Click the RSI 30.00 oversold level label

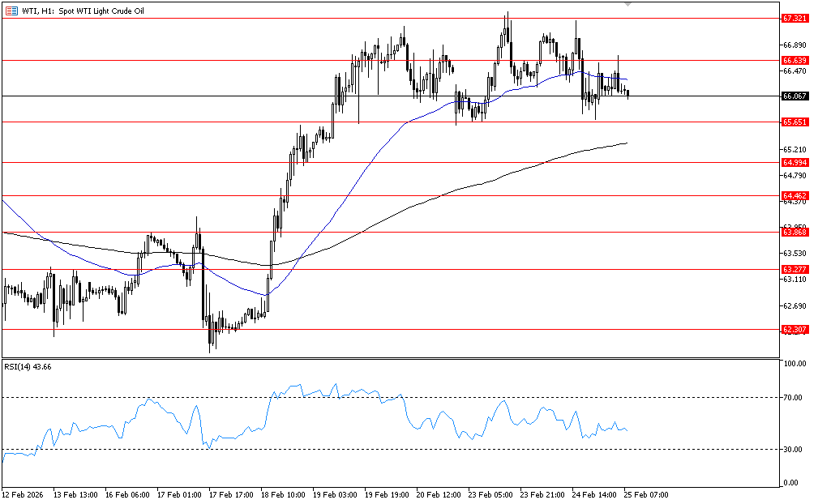tap(794, 449)
